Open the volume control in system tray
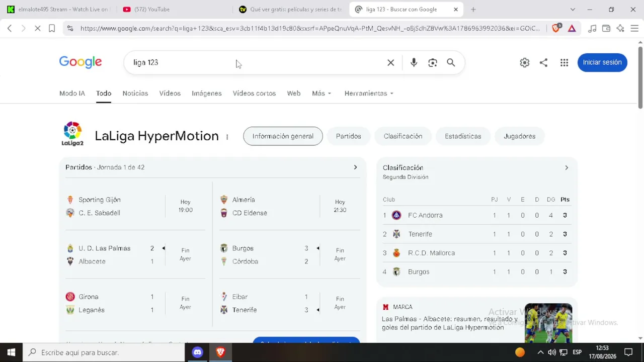The height and width of the screenshot is (362, 644). pos(551,352)
